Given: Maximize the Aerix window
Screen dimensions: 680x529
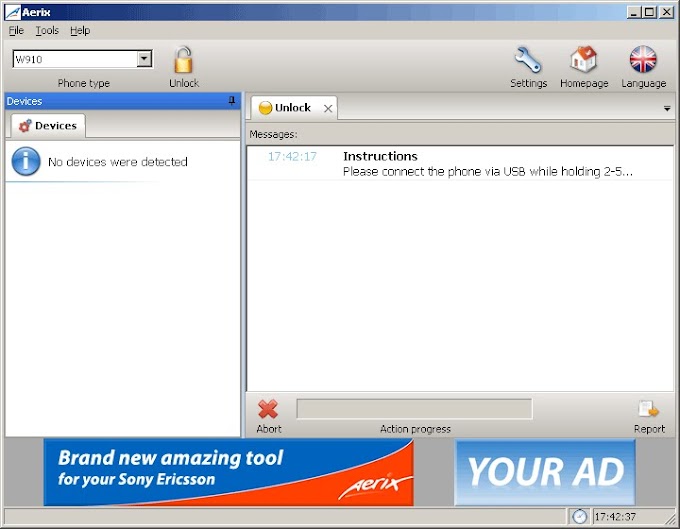Looking at the screenshot, I should (650, 12).
